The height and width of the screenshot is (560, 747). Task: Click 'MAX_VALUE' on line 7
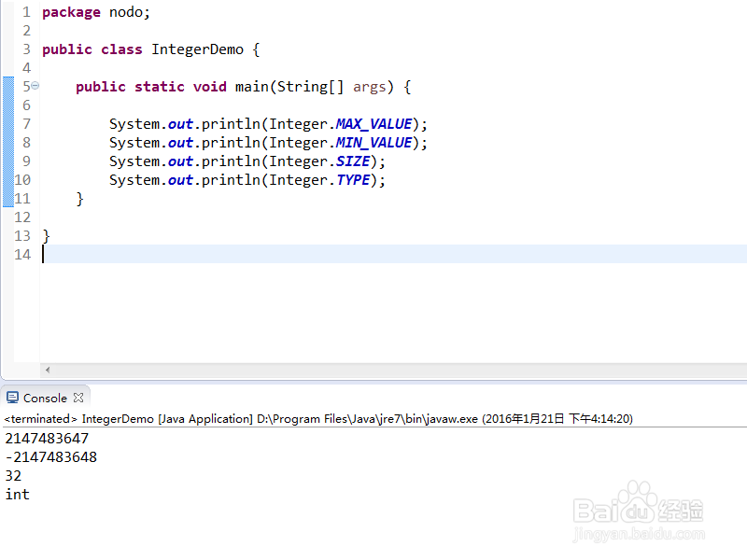(x=374, y=124)
